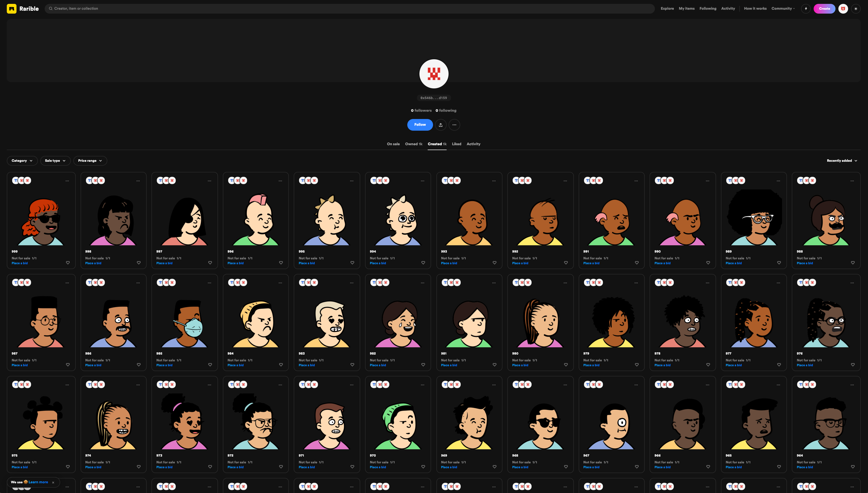Open options menu on card 973

tap(209, 385)
